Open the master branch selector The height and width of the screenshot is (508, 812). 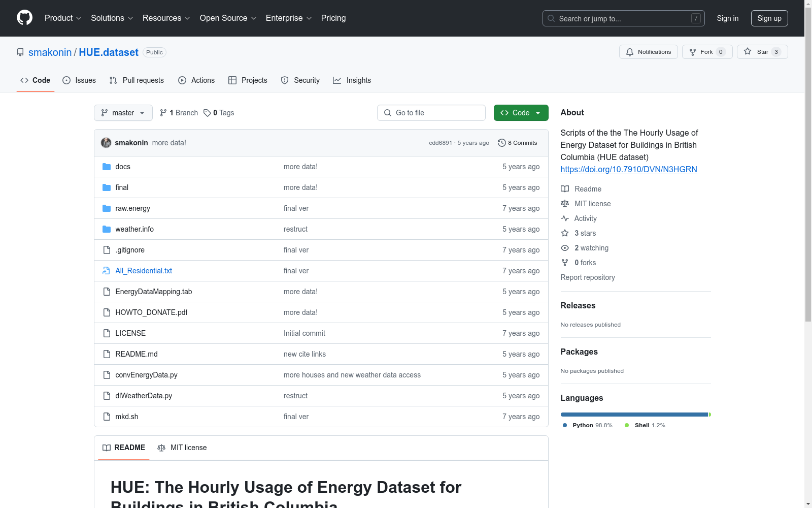point(123,113)
